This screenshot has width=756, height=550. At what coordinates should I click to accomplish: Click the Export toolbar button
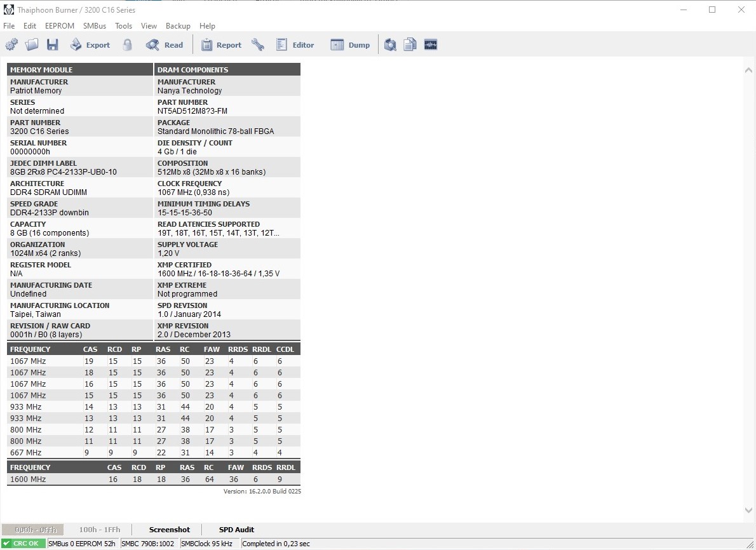[x=90, y=45]
